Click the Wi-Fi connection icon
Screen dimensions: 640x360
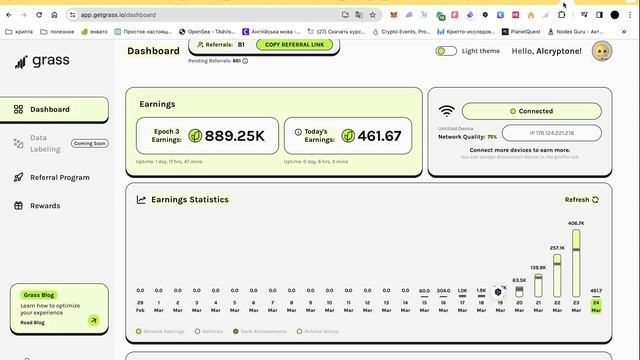447,111
